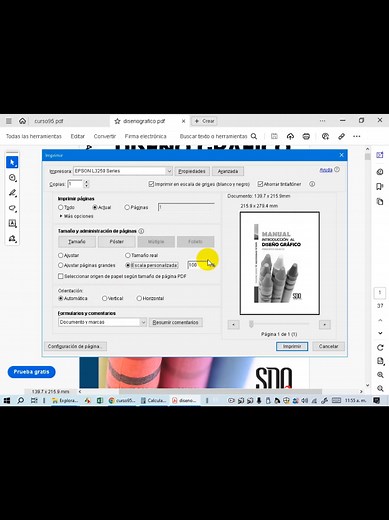
Task: Click the Crear new tab button
Action: pyautogui.click(x=204, y=121)
